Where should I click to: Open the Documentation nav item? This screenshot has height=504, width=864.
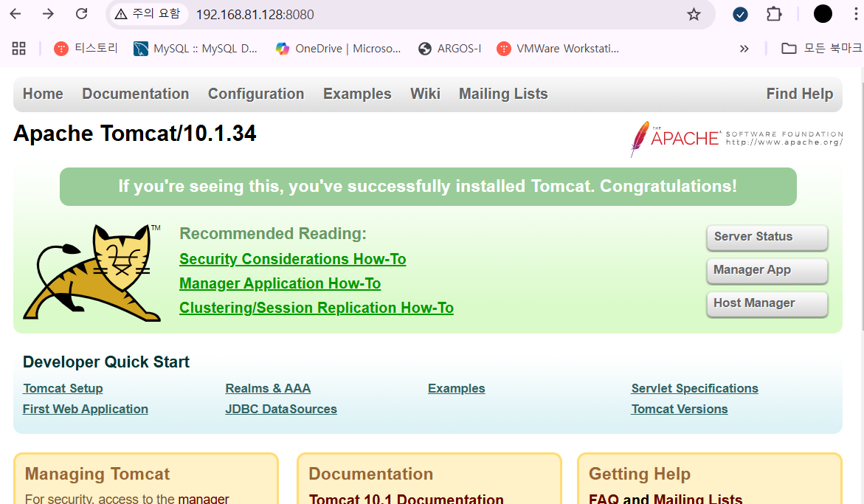click(x=136, y=94)
